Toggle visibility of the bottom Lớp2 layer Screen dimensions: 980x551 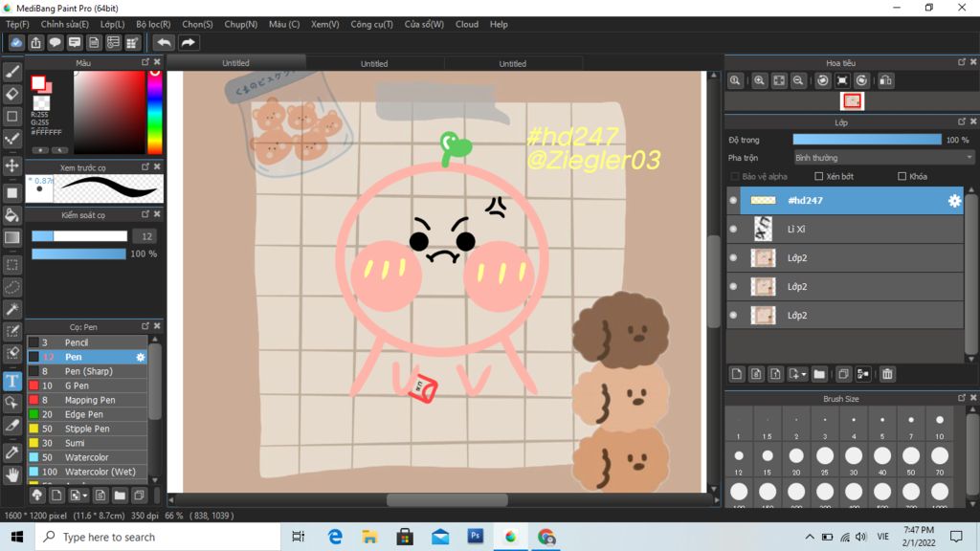tap(734, 316)
